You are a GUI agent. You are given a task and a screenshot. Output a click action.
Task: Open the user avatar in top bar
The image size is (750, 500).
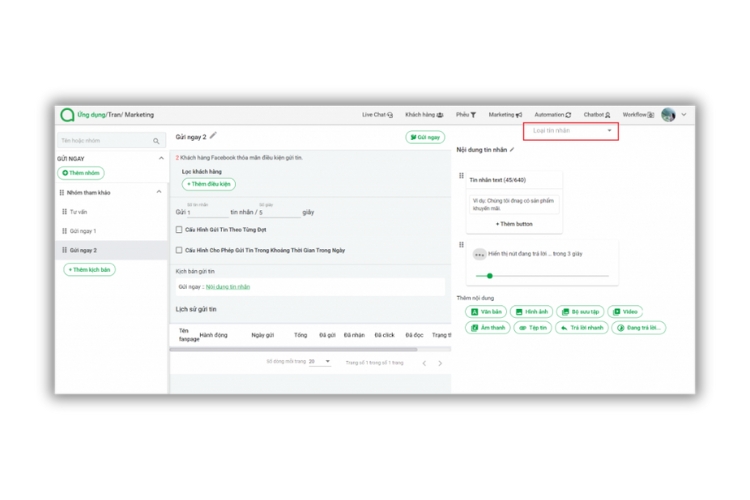pos(668,115)
